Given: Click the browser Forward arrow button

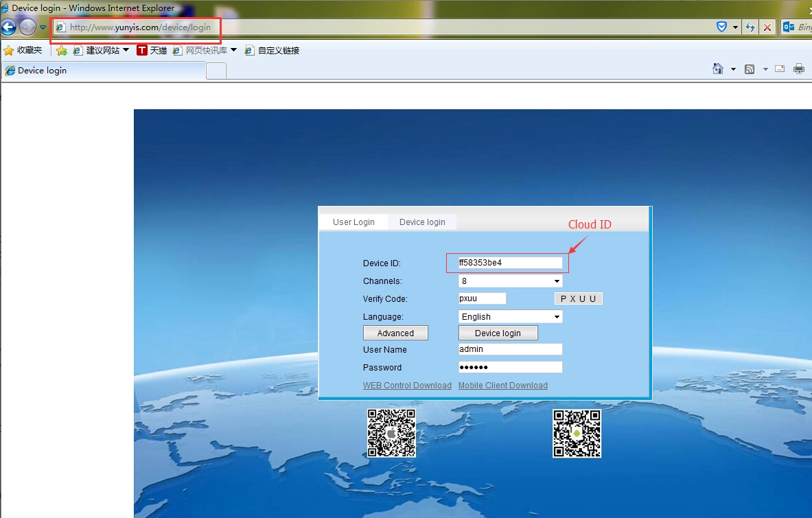Looking at the screenshot, I should coord(27,27).
